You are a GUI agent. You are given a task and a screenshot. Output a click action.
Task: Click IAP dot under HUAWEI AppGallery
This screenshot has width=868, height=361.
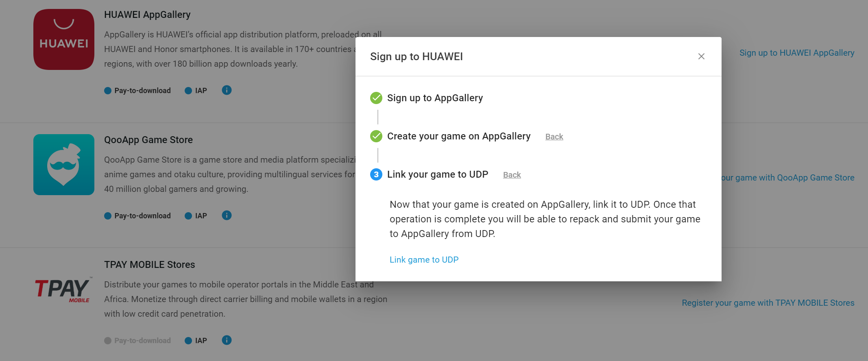[x=188, y=91]
